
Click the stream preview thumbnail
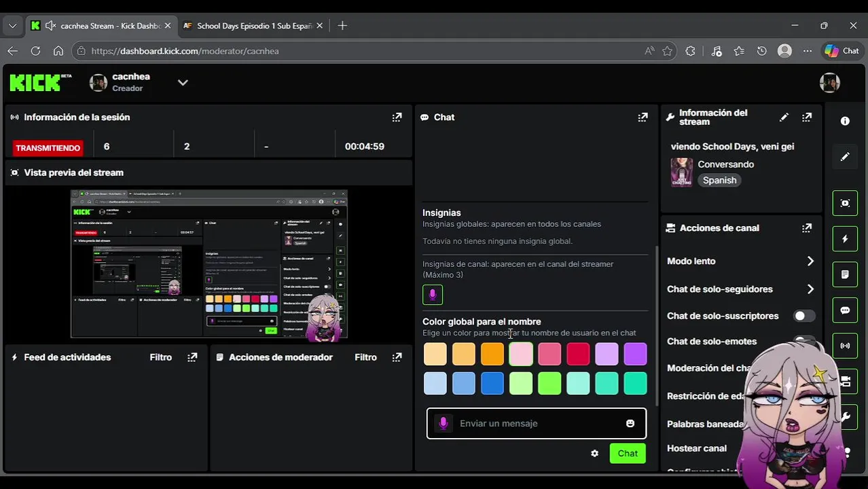(x=209, y=264)
